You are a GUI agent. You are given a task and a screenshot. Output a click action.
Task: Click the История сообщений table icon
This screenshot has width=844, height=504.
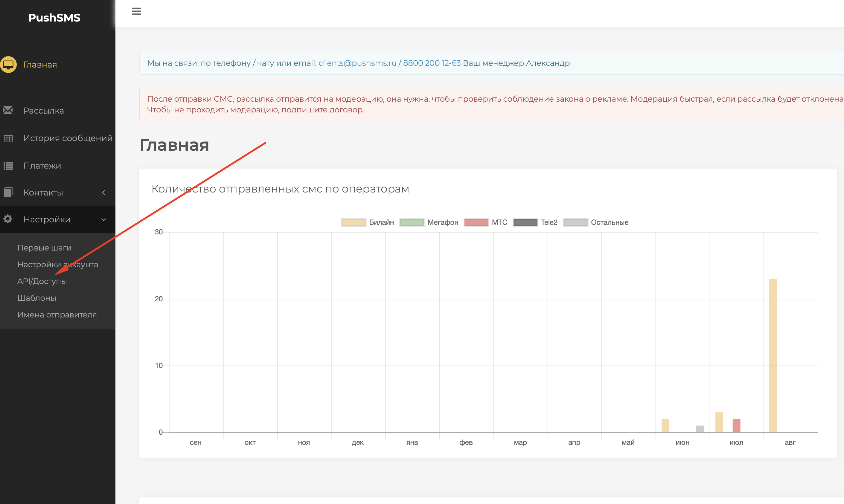tap(8, 138)
